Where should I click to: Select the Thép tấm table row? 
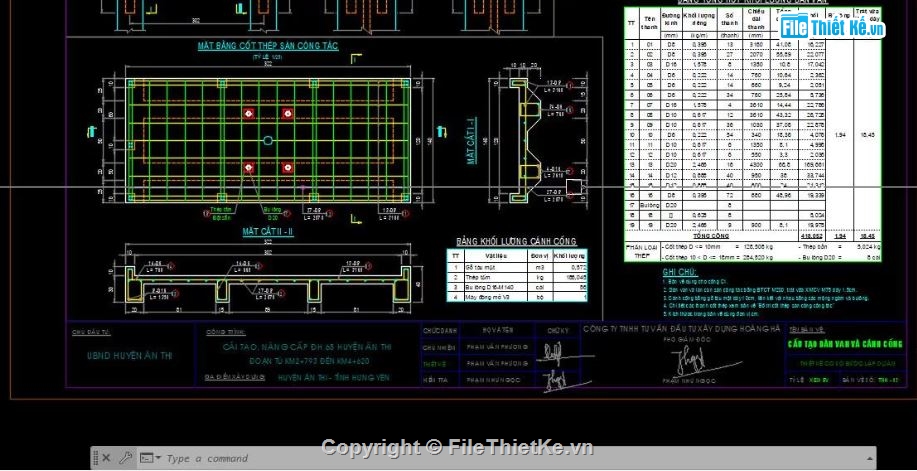coord(517,277)
